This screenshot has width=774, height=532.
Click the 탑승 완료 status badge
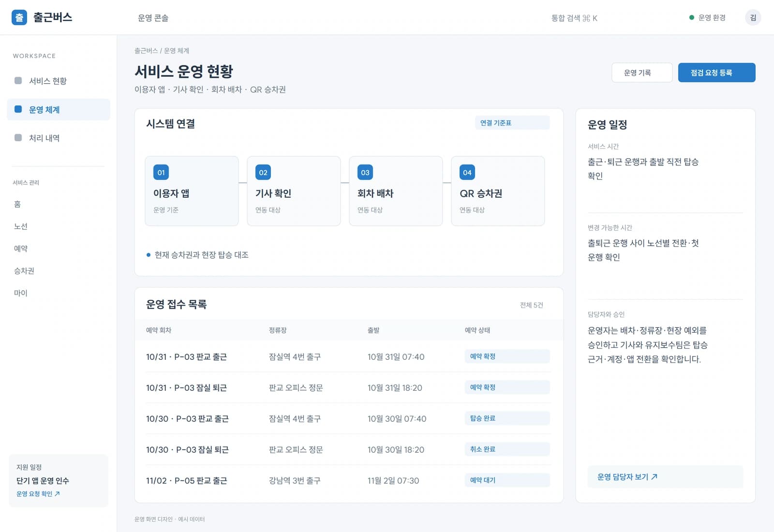(507, 418)
